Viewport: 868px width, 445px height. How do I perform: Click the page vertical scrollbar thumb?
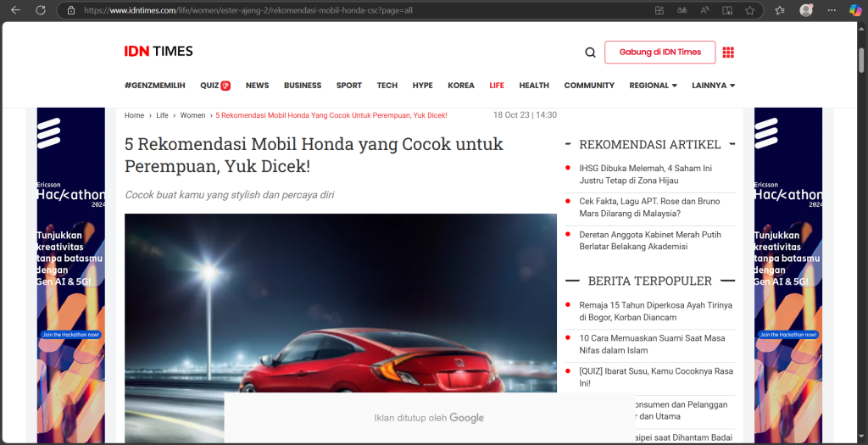pyautogui.click(x=861, y=60)
